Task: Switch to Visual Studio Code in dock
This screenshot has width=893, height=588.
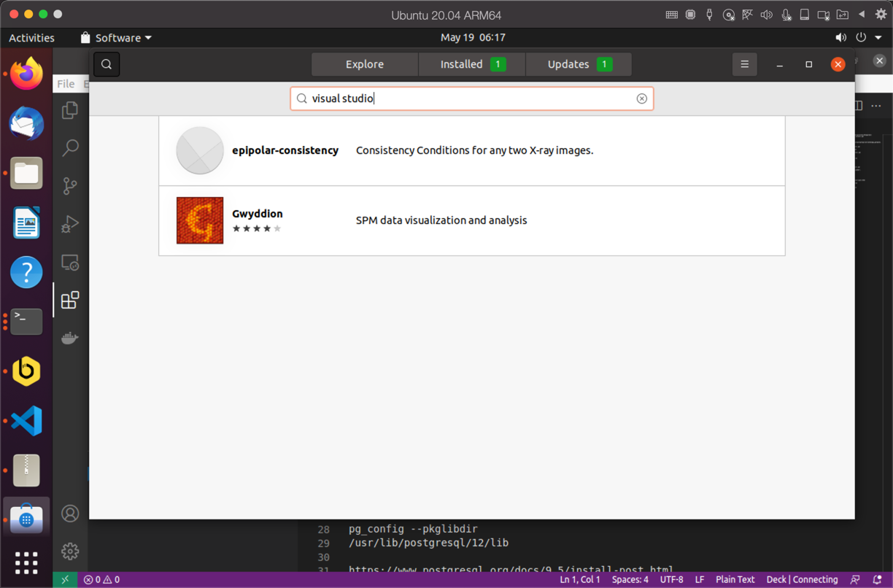Action: 26,421
